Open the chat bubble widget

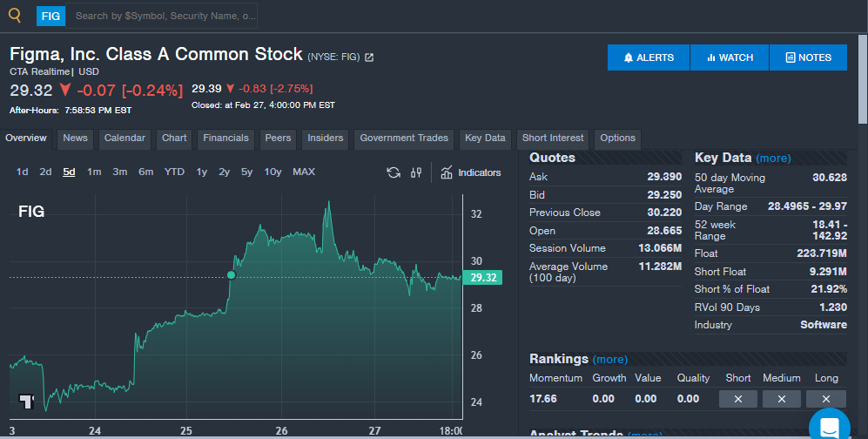[829, 427]
